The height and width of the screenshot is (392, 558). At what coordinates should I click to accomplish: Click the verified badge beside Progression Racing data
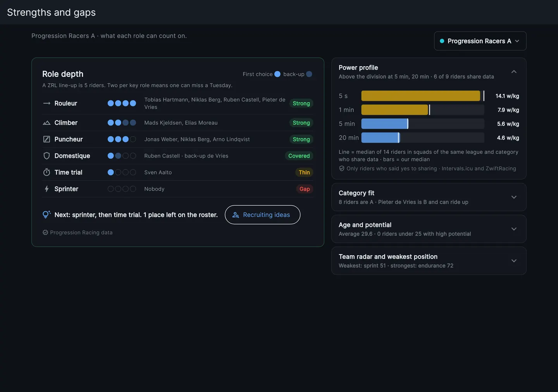[45, 232]
